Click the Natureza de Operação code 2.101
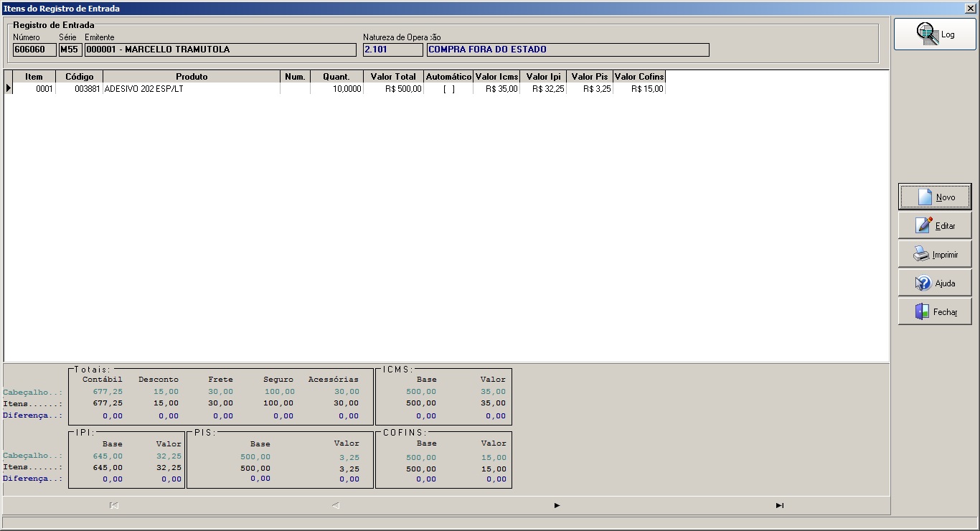 393,50
